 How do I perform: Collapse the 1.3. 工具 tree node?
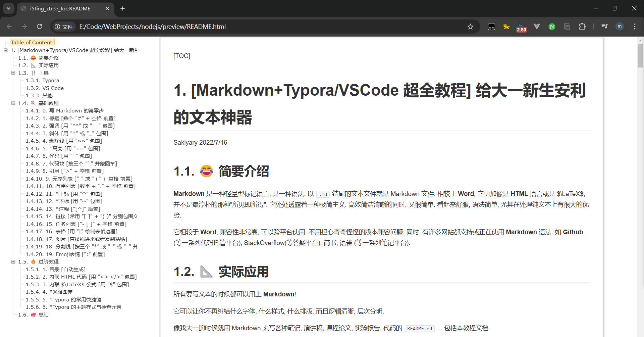point(13,73)
